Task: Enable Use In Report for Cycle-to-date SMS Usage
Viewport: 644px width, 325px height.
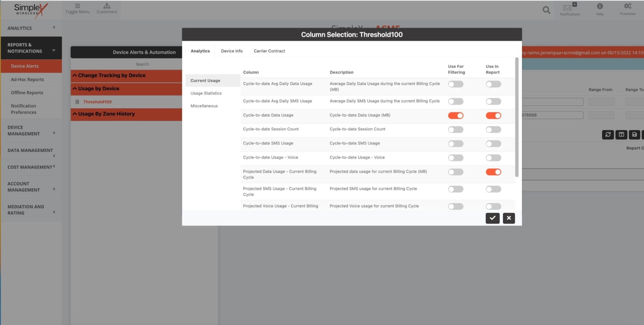Action: (493, 144)
